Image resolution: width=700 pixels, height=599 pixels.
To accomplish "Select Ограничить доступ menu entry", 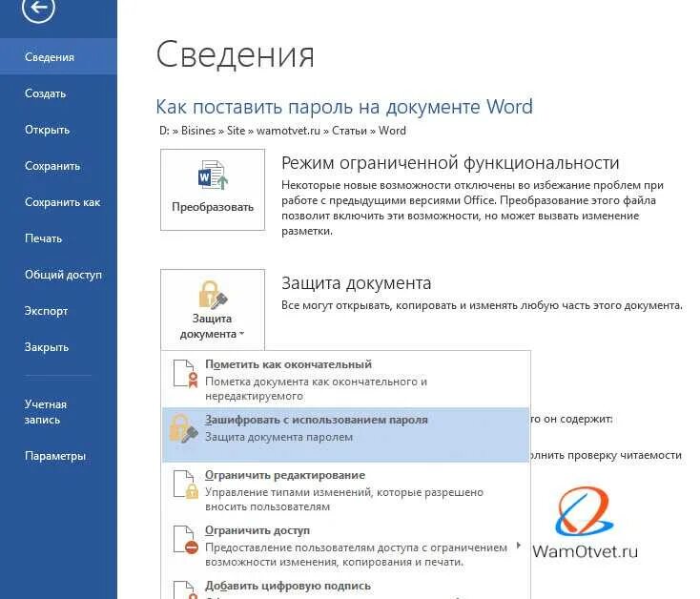I will [x=345, y=546].
